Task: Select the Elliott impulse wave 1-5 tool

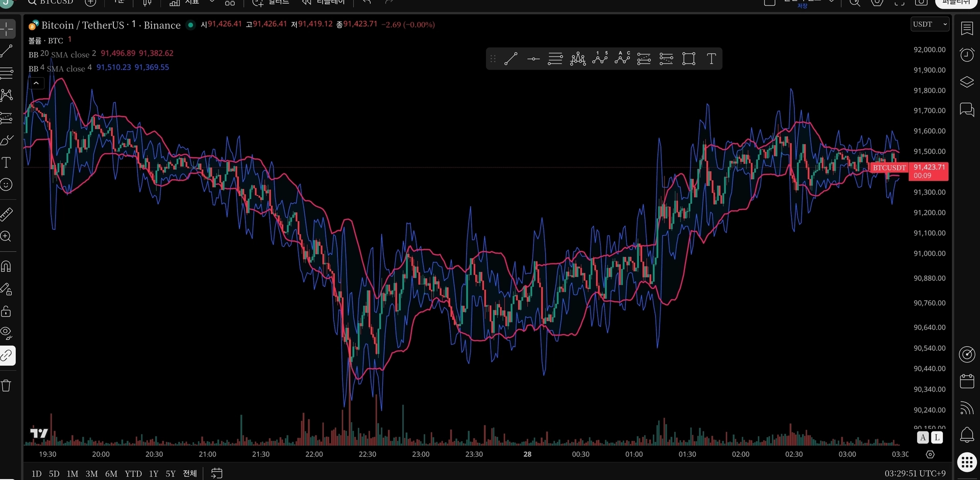Action: click(x=600, y=58)
